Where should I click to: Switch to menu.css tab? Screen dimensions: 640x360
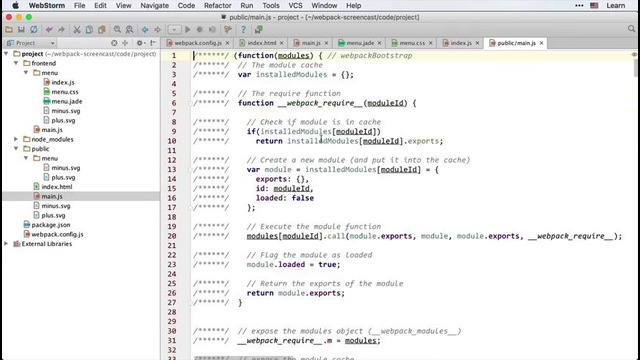(411, 43)
